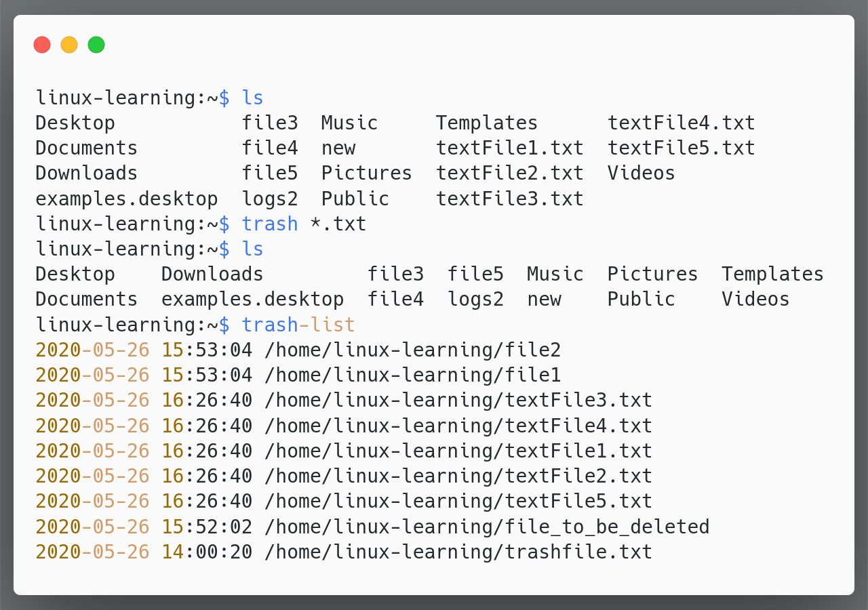
Task: Select textFile5.txt in the listing
Action: [682, 148]
